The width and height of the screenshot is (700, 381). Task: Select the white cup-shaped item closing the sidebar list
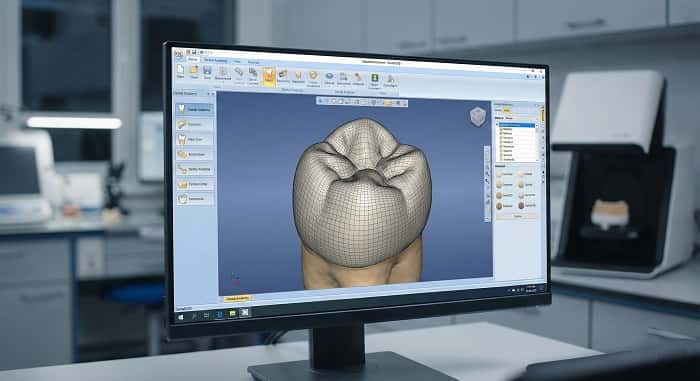195,199
